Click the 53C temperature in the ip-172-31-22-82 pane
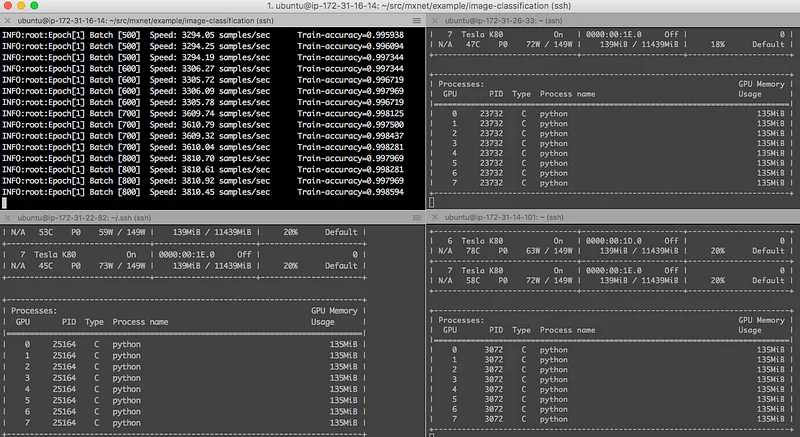The width and height of the screenshot is (800, 437). pyautogui.click(x=45, y=232)
